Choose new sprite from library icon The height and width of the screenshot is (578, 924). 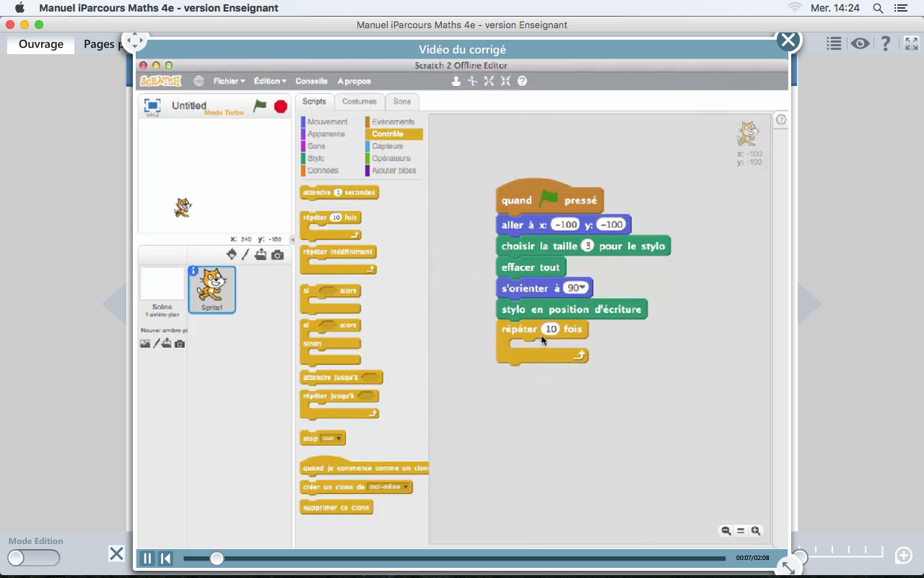(x=232, y=254)
